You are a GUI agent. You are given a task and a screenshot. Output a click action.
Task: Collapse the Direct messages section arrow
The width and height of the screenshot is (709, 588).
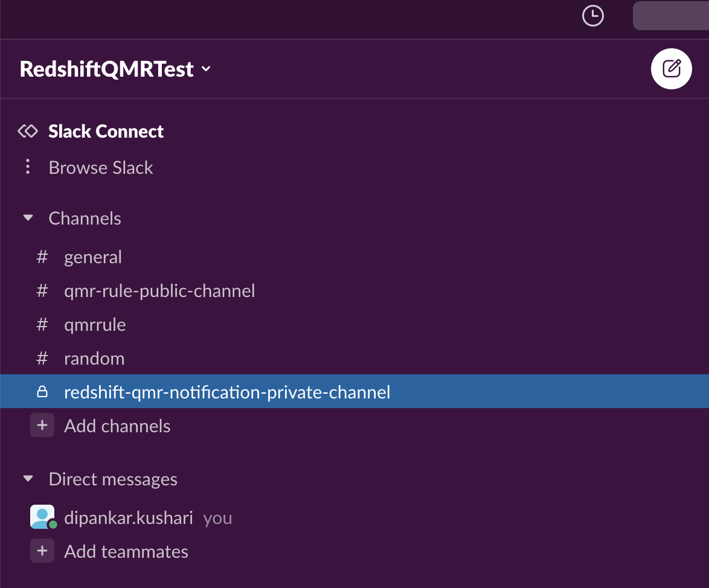click(28, 479)
